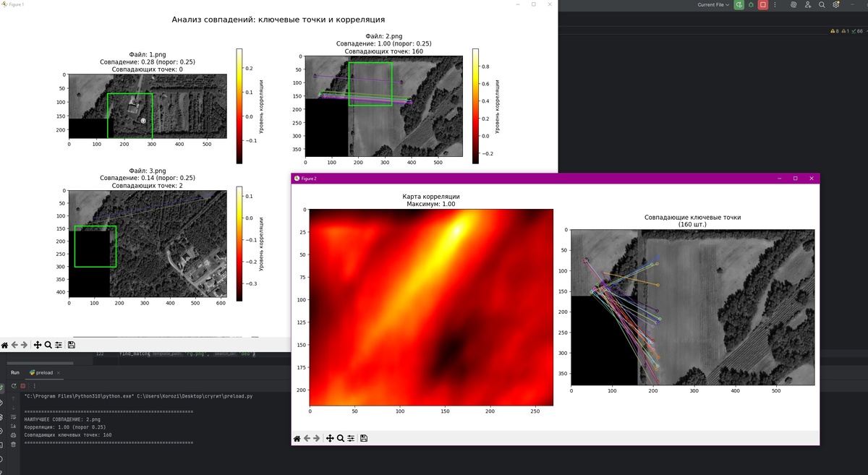Viewport: 868px width, 475px height.
Task: Click the Совпадающие ключевые точки image in Figure 2
Action: tap(692, 308)
